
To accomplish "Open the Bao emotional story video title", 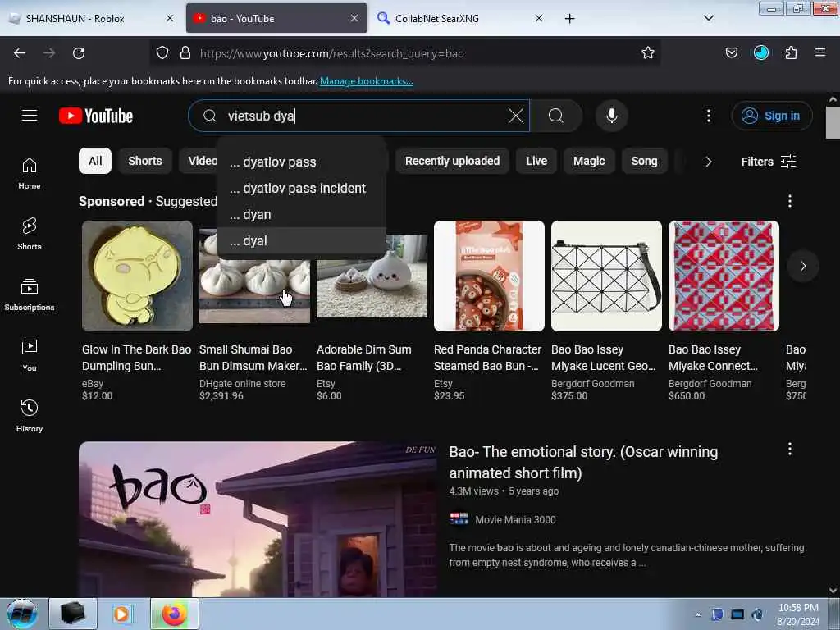I will click(583, 463).
